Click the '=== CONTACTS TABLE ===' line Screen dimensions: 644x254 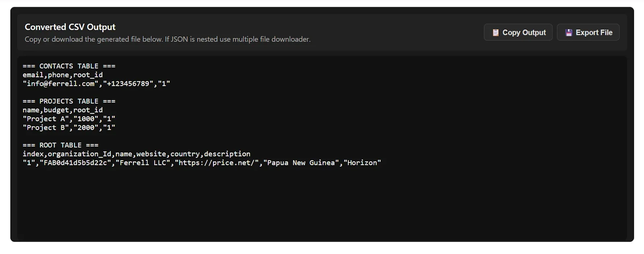[x=69, y=66]
